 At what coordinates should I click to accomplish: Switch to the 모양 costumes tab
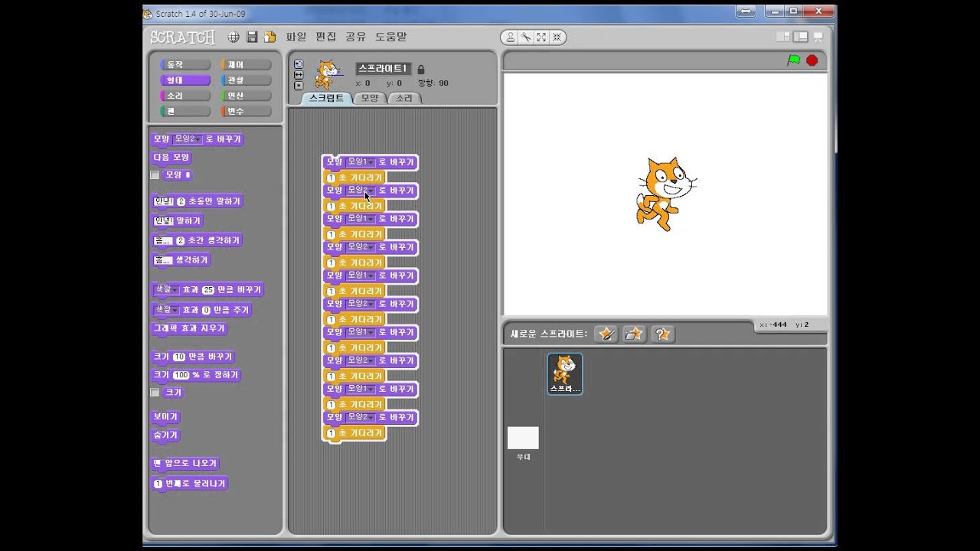point(370,98)
